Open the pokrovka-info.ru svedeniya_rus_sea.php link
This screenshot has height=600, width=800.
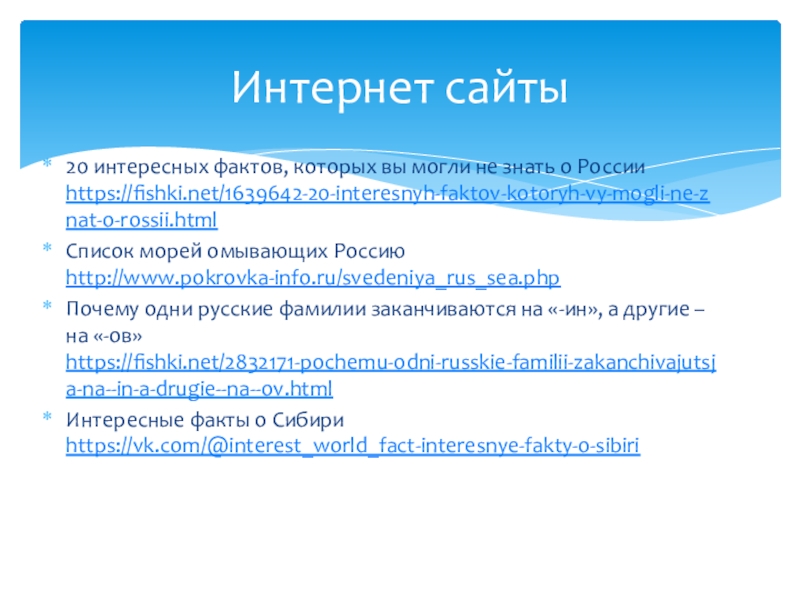tap(313, 278)
